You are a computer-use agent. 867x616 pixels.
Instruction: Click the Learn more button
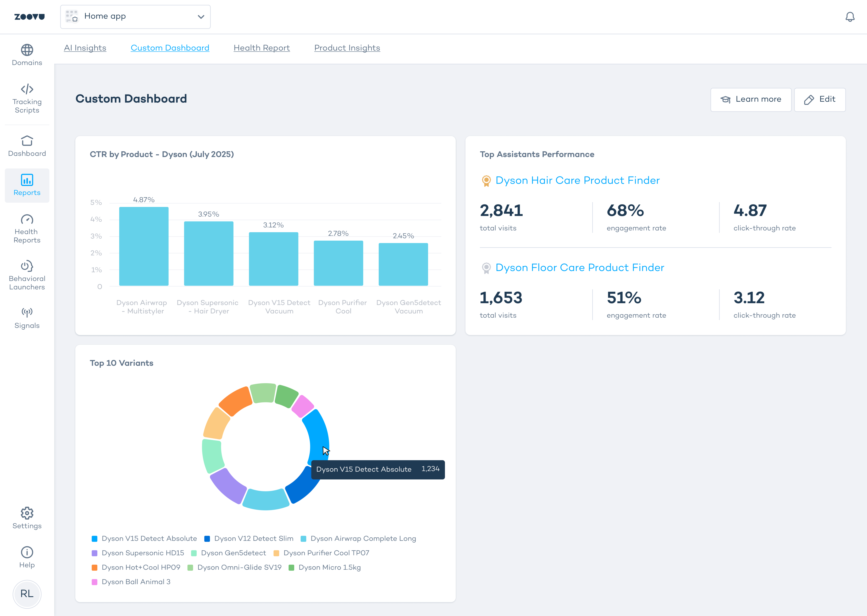coord(750,100)
